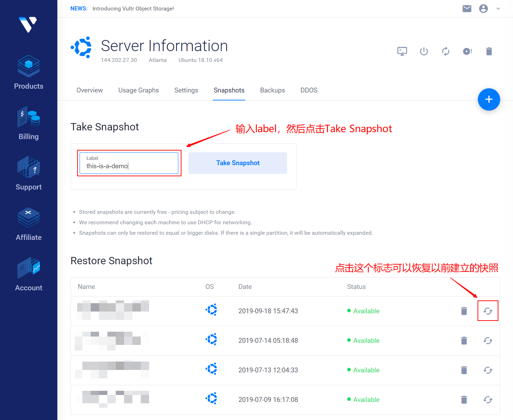Expand the user account dropdown arrow
513x420 pixels.
(x=498, y=9)
